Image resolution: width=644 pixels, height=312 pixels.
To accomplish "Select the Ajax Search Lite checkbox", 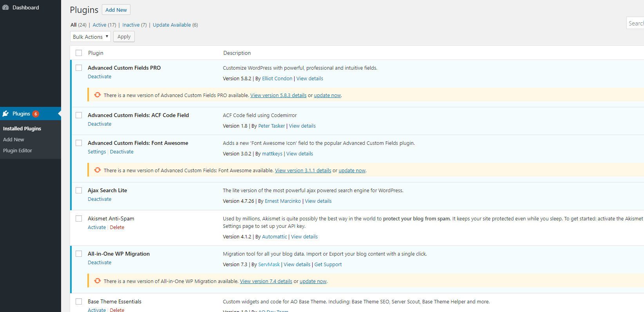I will pyautogui.click(x=79, y=190).
